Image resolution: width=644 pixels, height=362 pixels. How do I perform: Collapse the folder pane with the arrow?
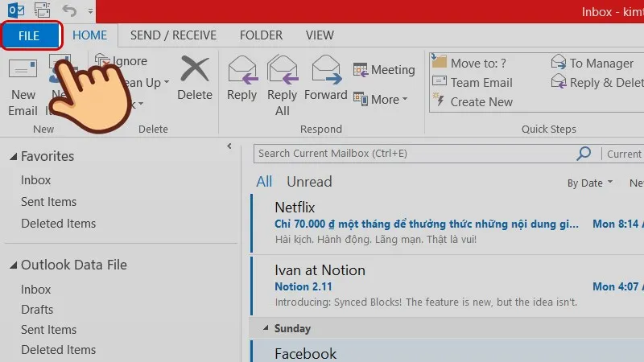click(x=229, y=146)
